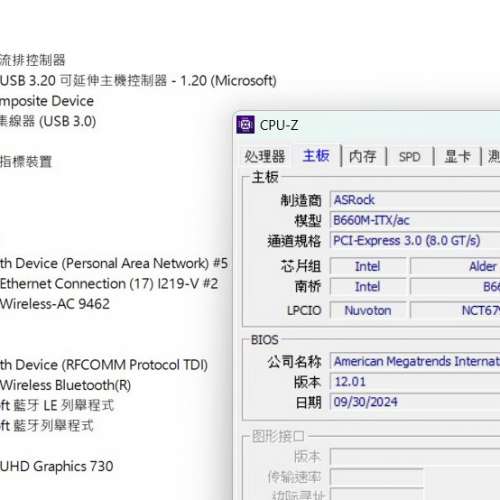Click the empty 传输速率 field under 图形接口
This screenshot has width=500, height=500.
[377, 477]
